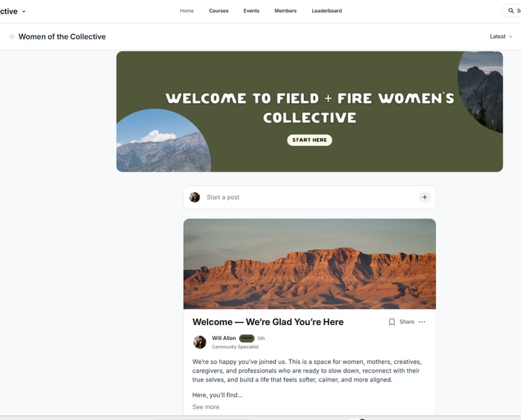Expand post text with See more
Viewport: 521px width, 420px height.
click(206, 406)
